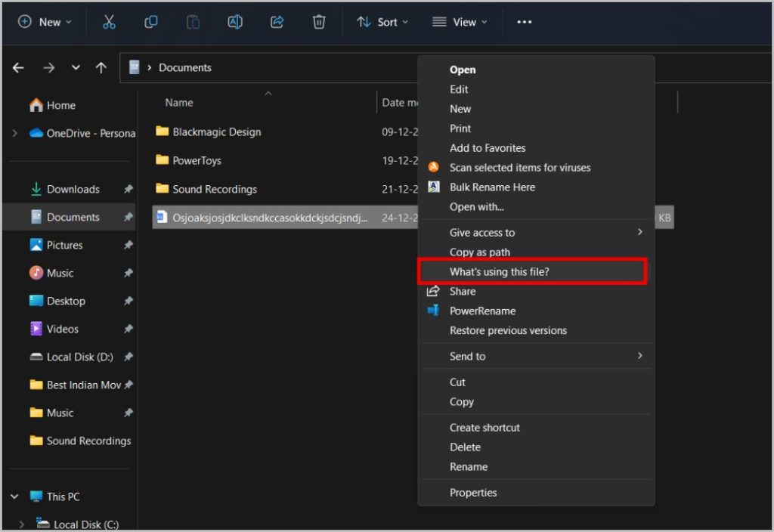Viewport: 774px width, 532px height.
Task: Collapse the This PC tree node
Action: pos(14,496)
